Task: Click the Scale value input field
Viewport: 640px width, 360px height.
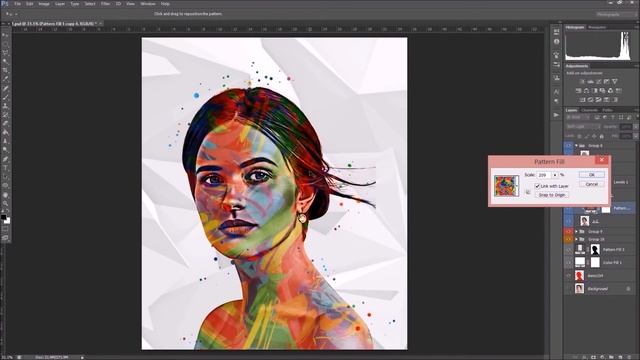Action: tap(544, 175)
